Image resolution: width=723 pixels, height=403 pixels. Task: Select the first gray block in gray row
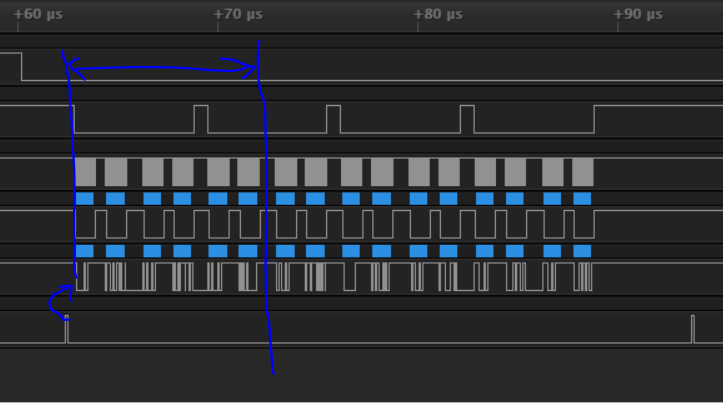pyautogui.click(x=86, y=172)
